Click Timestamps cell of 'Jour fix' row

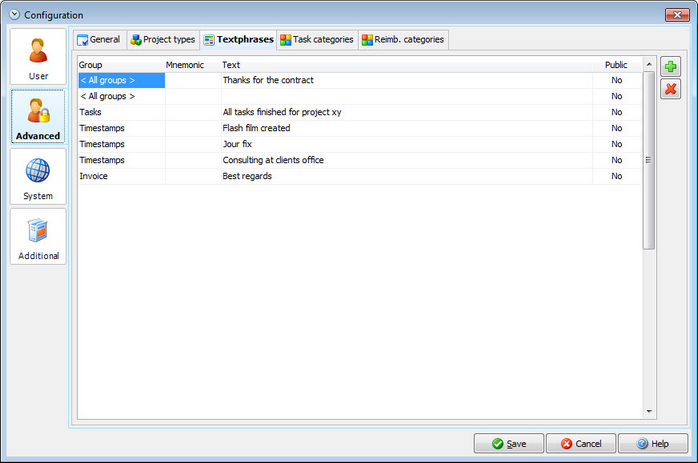pos(121,144)
